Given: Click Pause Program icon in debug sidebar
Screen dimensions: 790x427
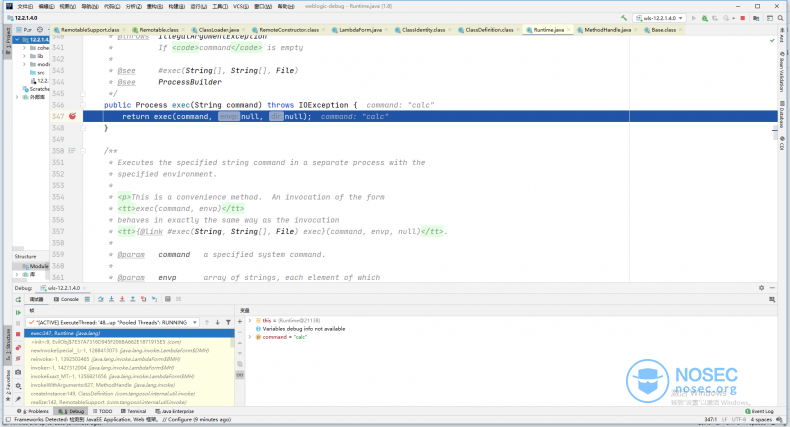Looking at the screenshot, I should [18, 323].
